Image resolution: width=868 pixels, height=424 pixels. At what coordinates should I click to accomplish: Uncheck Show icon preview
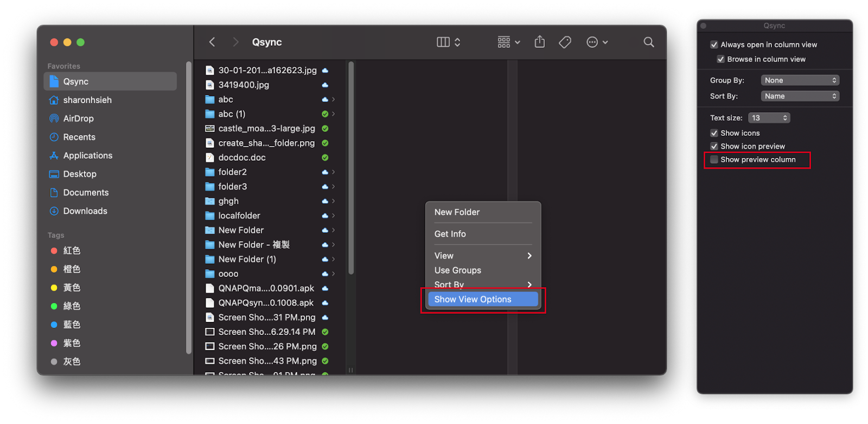pos(714,147)
